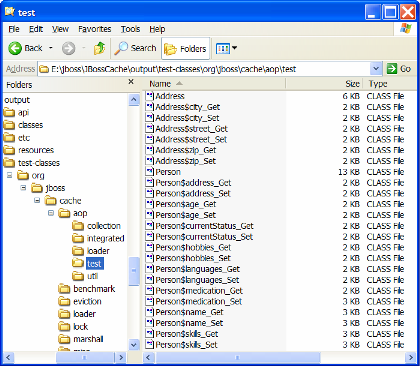Toggle the Folders pane button

(x=186, y=49)
